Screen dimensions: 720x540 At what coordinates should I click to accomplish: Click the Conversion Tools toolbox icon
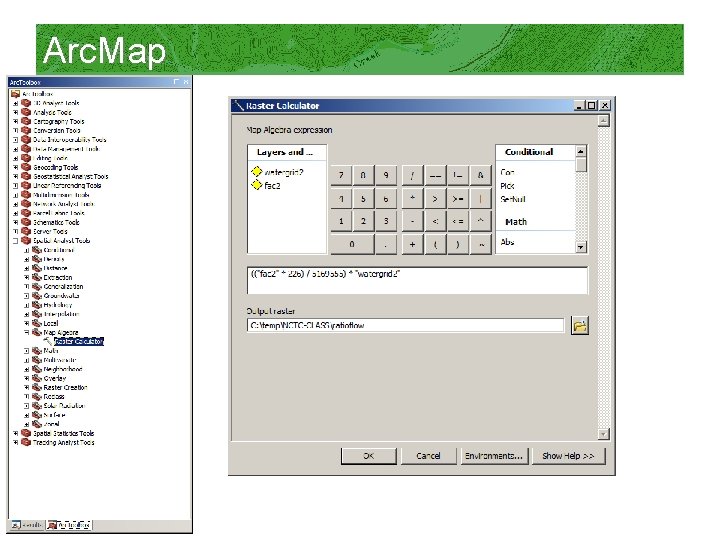(x=26, y=130)
